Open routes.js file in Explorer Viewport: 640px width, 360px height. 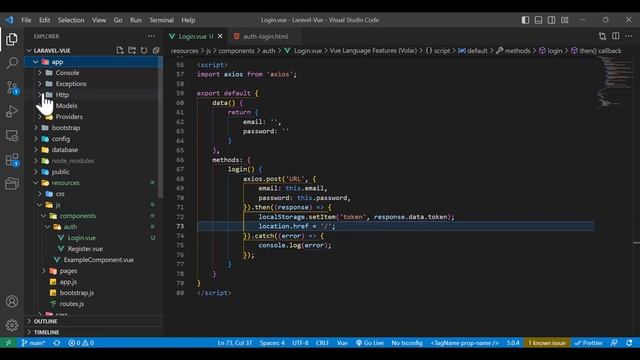[71, 304]
